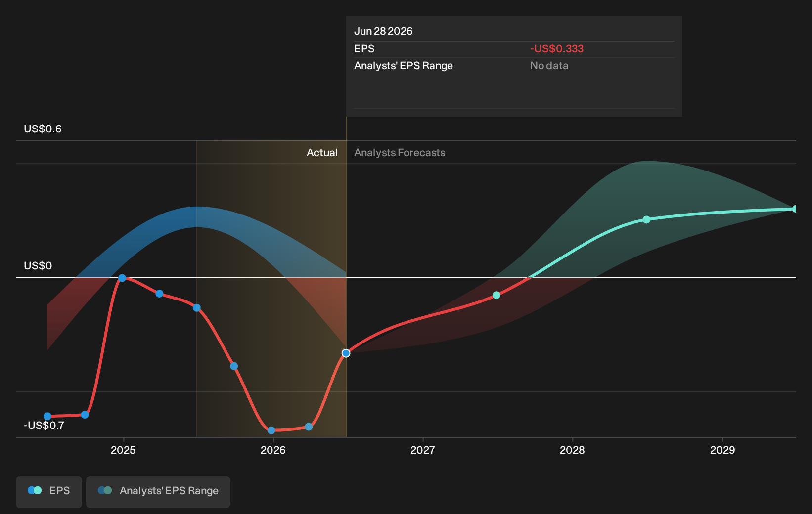Click the EPS point in early 2025 after peak

(x=159, y=294)
